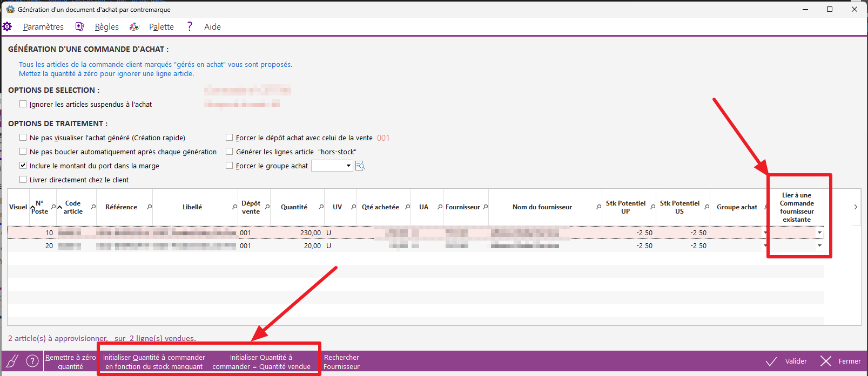
Task: Check Livrer directement chez le client
Action: (x=23, y=180)
